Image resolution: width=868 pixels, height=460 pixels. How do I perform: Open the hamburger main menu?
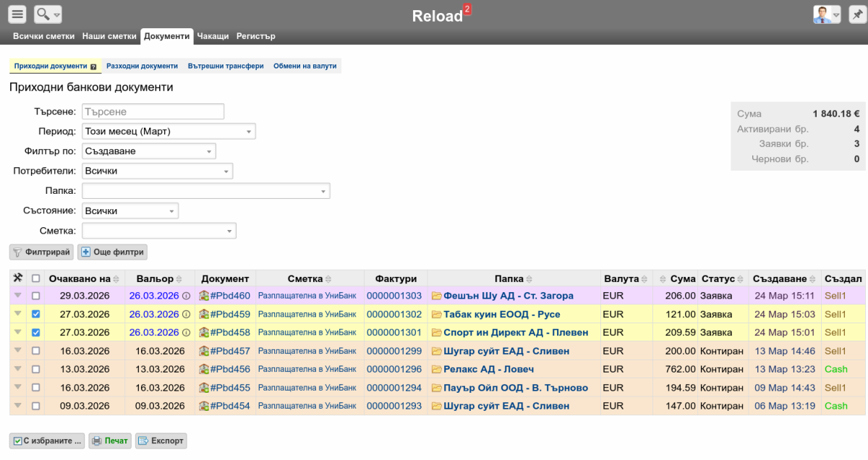point(18,14)
